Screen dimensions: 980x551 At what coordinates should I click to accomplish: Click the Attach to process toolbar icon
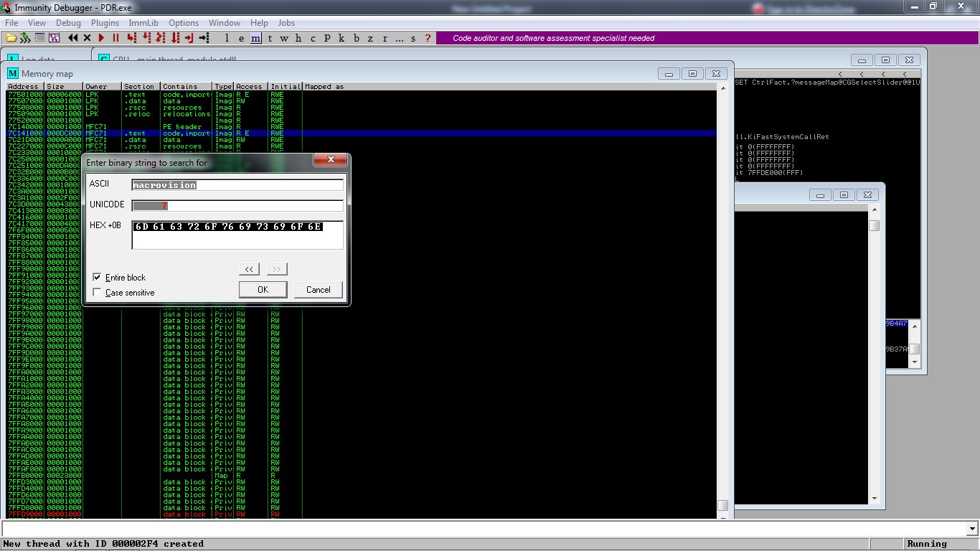coord(25,38)
